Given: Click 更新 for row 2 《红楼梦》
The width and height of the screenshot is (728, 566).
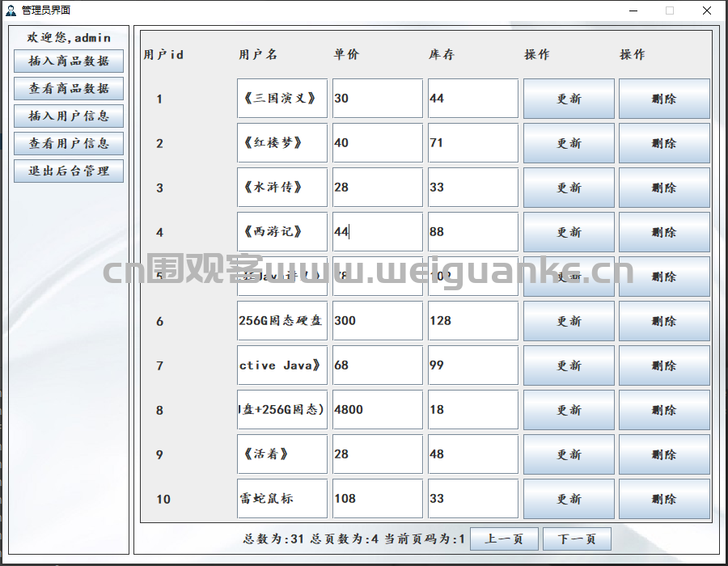Looking at the screenshot, I should 569,143.
